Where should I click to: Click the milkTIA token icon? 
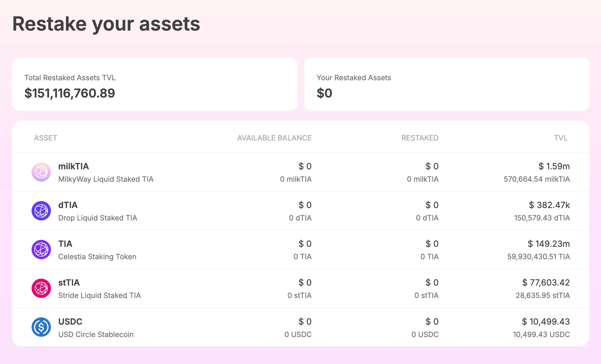tap(41, 172)
